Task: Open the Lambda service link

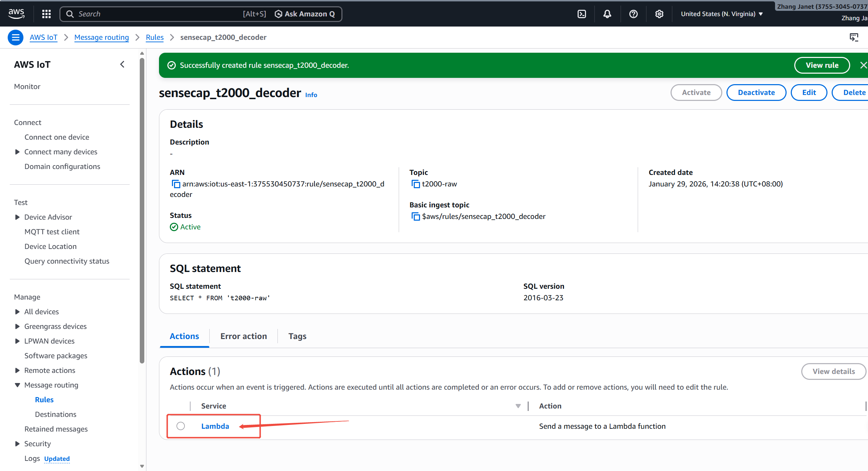Action: [215, 426]
